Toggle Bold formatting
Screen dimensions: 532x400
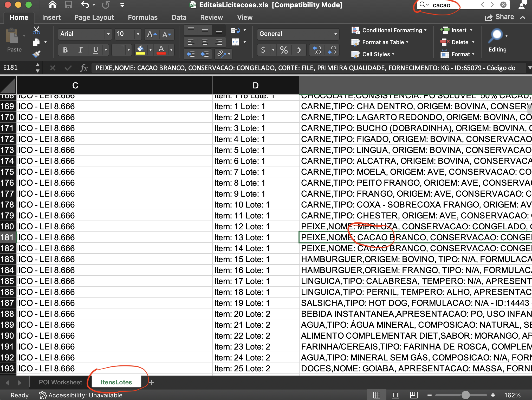65,50
